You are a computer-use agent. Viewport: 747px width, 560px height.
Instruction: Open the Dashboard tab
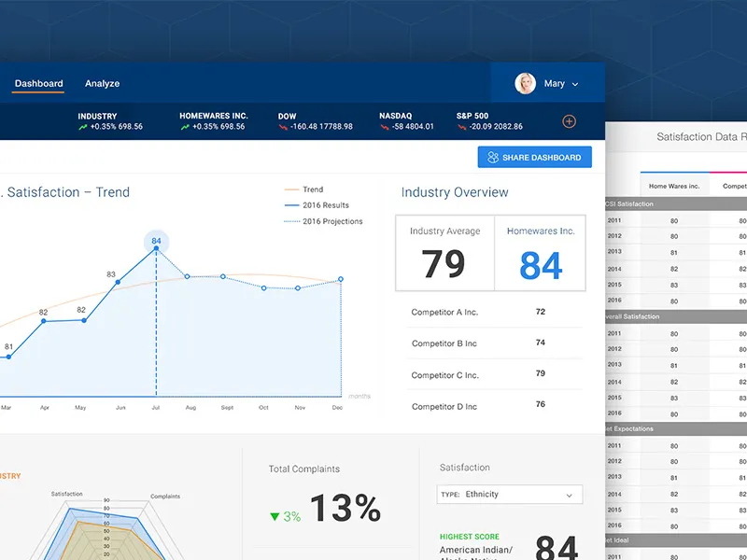coord(38,83)
